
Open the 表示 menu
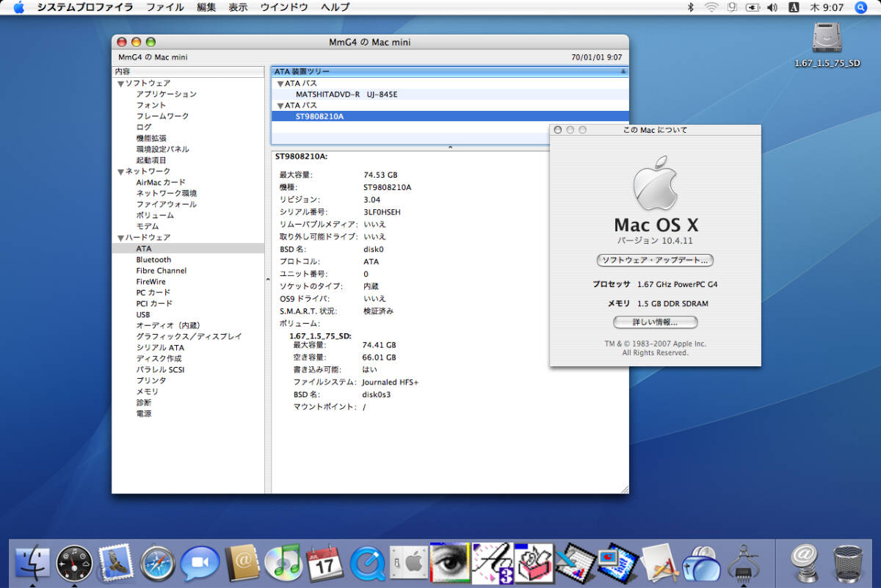pyautogui.click(x=238, y=7)
